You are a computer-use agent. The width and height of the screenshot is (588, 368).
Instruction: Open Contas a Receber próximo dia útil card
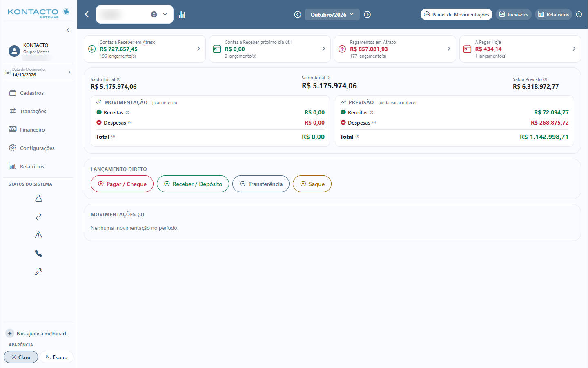270,49
